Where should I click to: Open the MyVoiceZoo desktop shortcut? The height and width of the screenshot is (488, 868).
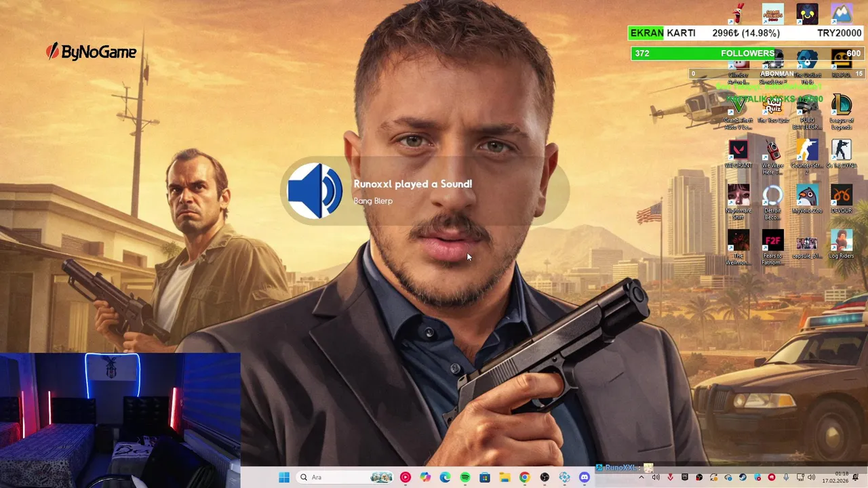tap(807, 200)
